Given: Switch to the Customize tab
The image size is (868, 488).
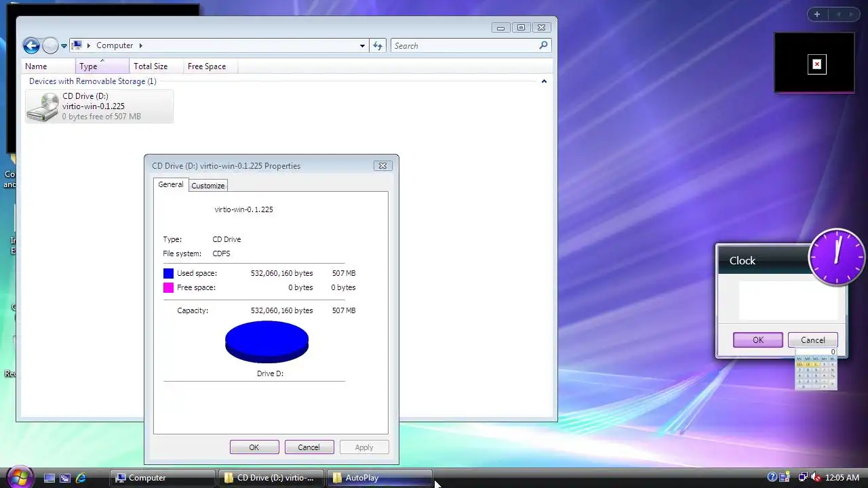Looking at the screenshot, I should tap(208, 186).
